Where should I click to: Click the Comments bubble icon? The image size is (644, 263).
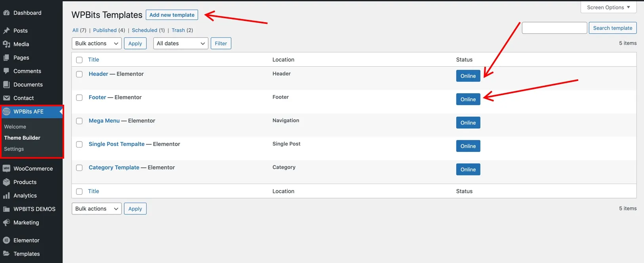pos(6,71)
